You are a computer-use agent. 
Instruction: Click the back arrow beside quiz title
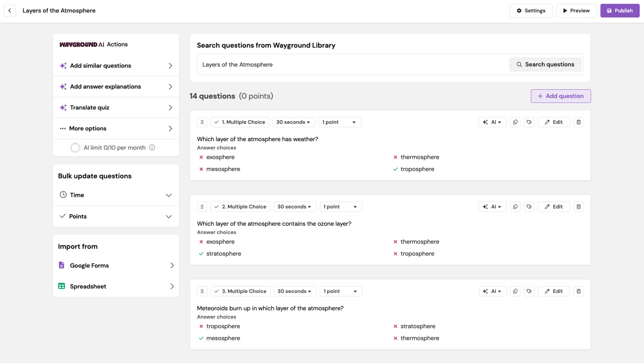9,11
